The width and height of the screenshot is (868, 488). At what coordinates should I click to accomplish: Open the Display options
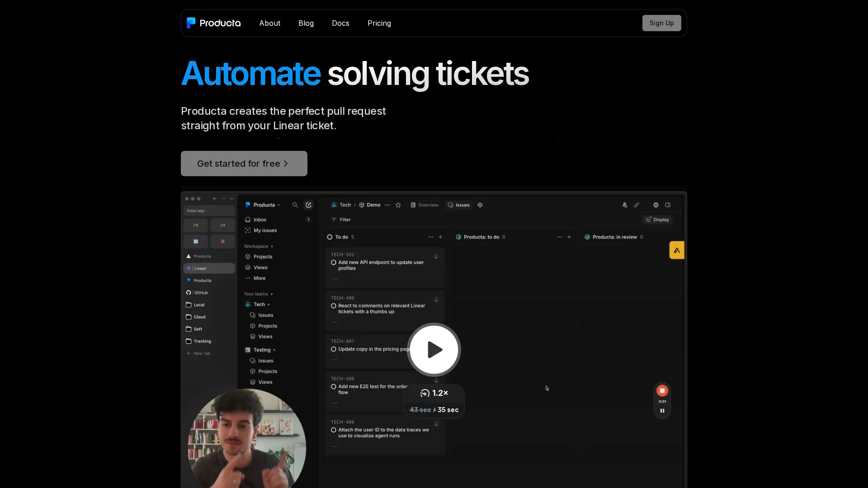(x=657, y=220)
